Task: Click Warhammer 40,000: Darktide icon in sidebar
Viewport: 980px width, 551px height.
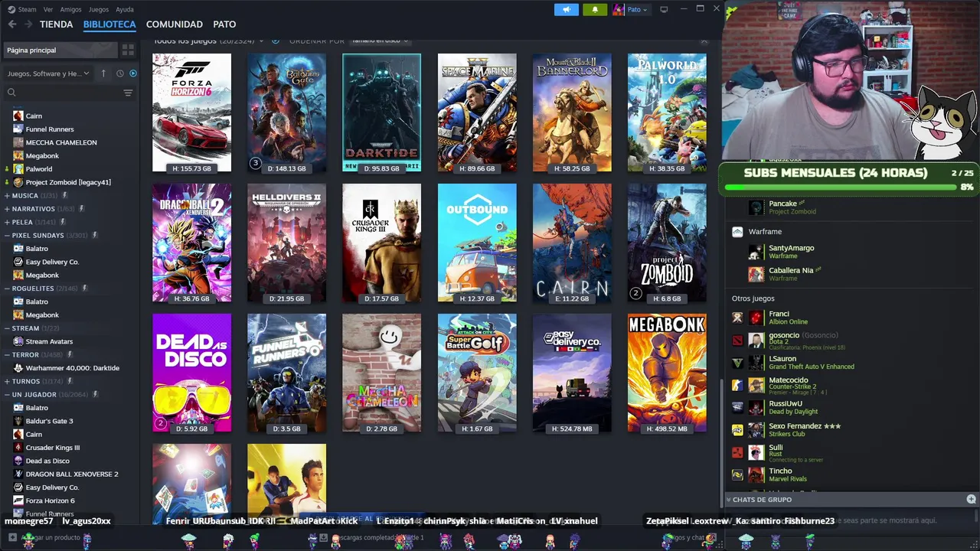Action: click(x=18, y=368)
